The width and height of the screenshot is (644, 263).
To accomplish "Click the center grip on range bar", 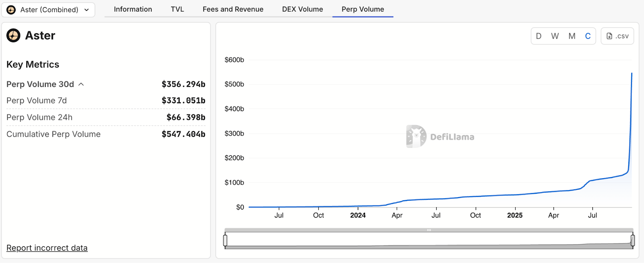I will [x=429, y=230].
